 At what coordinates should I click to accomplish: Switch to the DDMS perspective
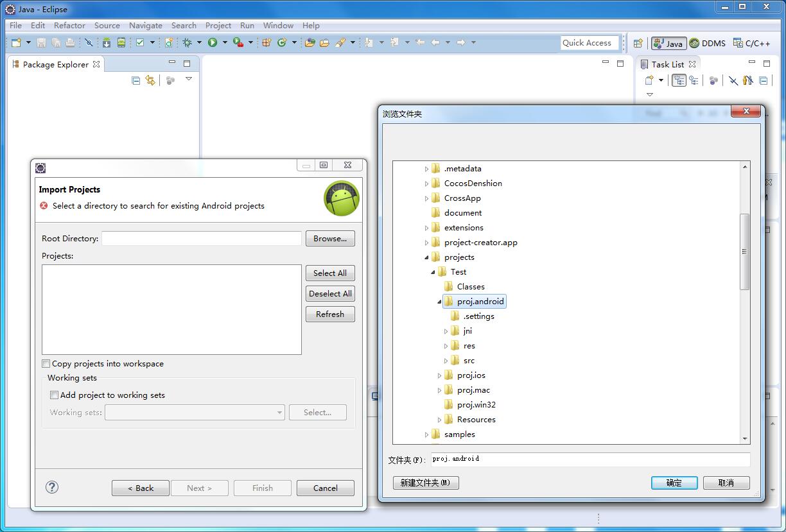pos(707,43)
